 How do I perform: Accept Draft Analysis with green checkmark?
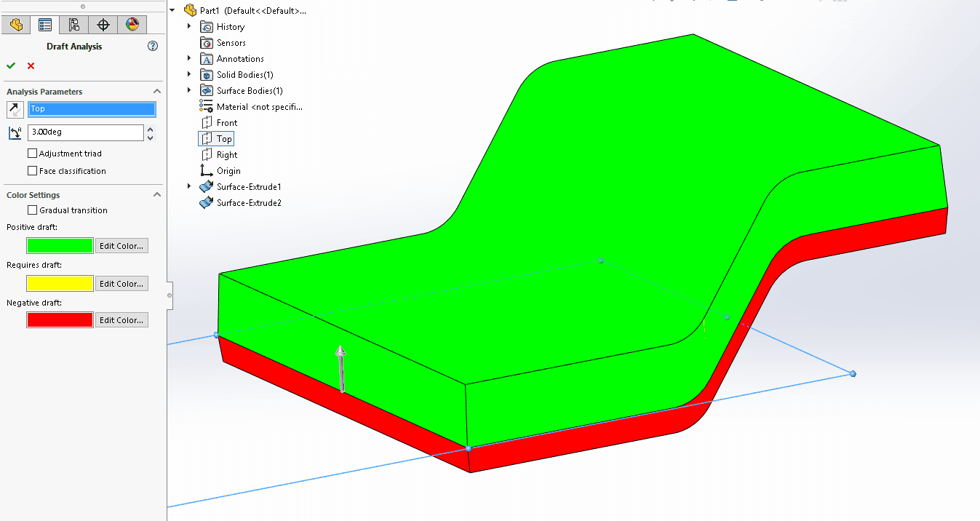coord(11,65)
